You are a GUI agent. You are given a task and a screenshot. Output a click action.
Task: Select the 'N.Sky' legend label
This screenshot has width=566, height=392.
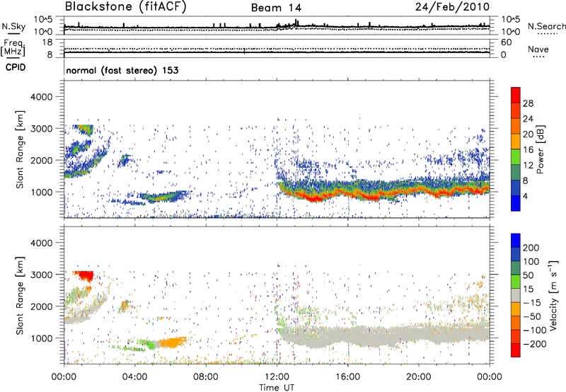tap(13, 26)
